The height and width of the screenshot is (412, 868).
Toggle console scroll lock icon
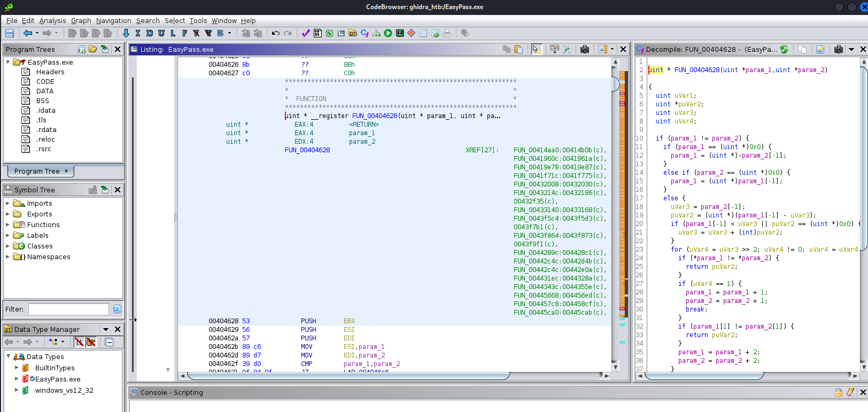pyautogui.click(x=839, y=392)
